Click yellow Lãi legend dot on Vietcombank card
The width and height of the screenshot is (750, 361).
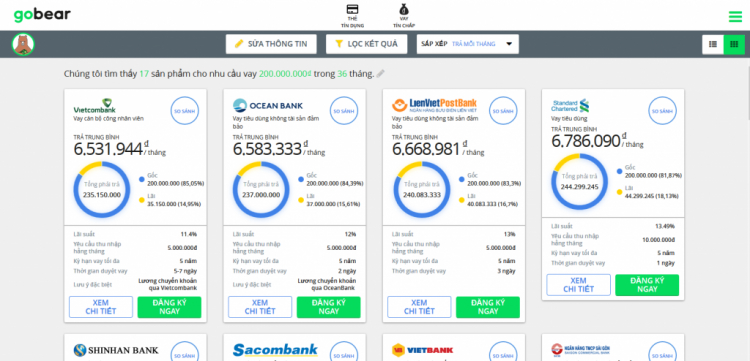142,200
